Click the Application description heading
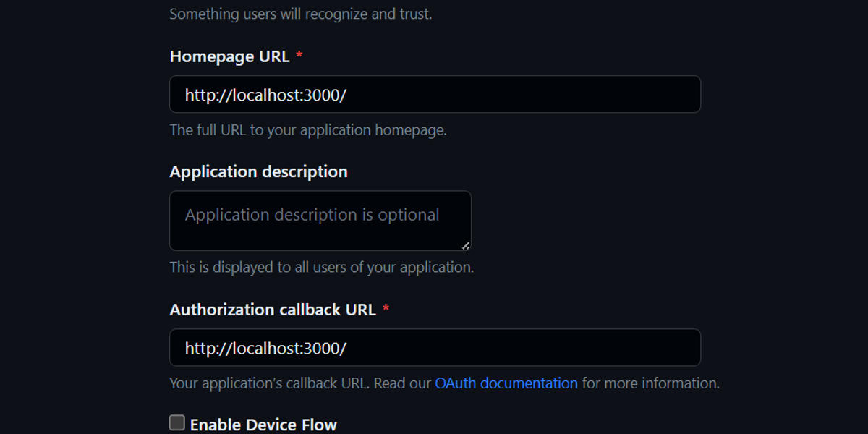 coord(258,171)
